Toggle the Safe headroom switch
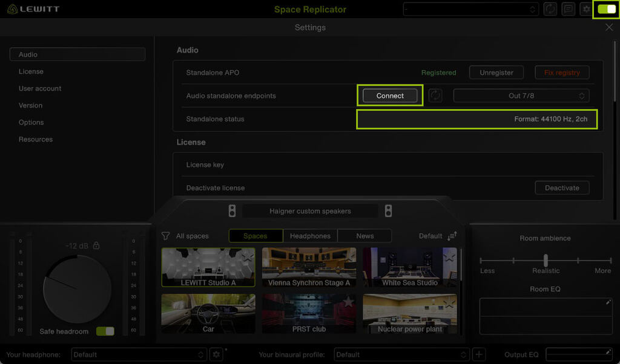The height and width of the screenshot is (364, 620). point(105,331)
